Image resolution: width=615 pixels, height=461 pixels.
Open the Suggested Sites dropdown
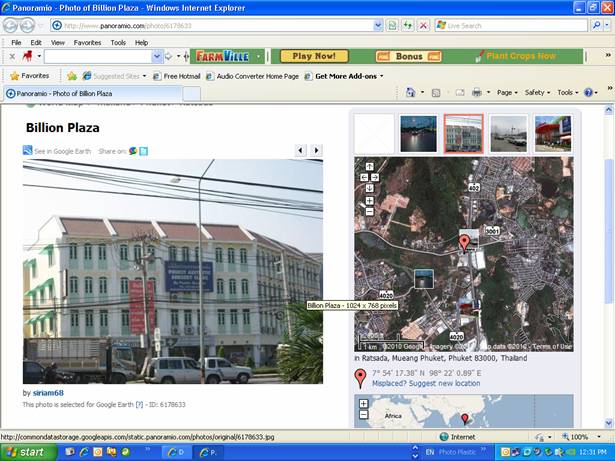[x=144, y=77]
